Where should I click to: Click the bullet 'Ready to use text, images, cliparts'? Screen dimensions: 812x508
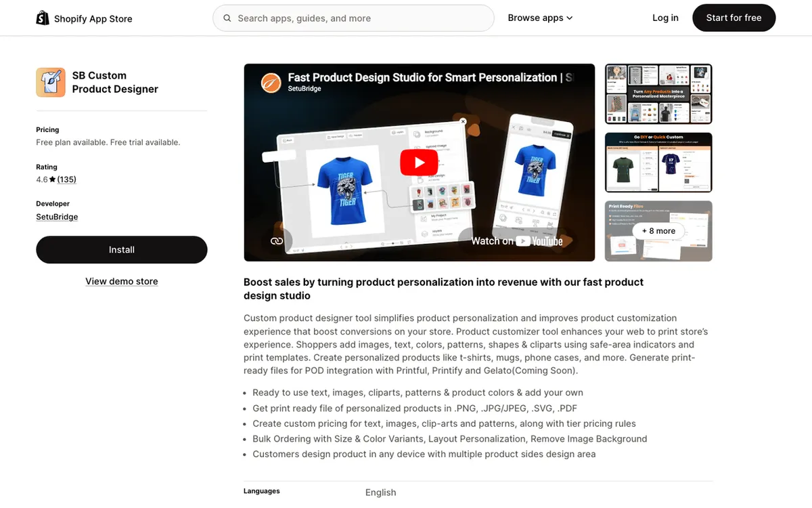[418, 392]
